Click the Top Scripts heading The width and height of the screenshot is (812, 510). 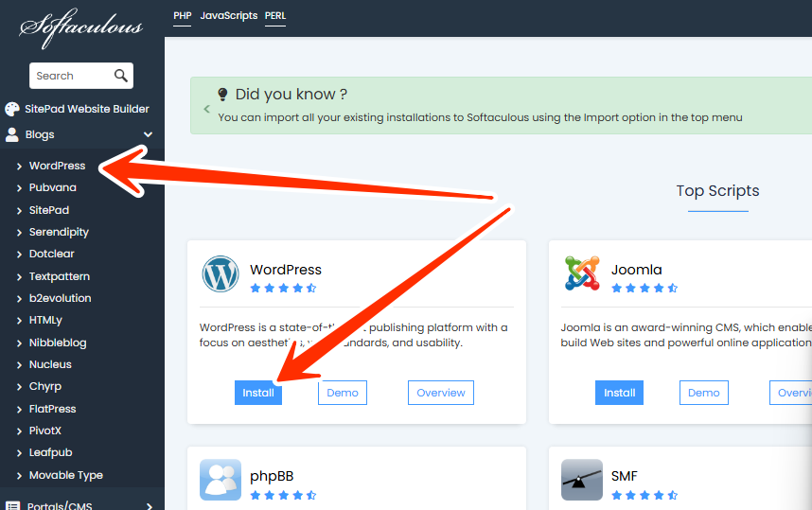click(x=717, y=191)
